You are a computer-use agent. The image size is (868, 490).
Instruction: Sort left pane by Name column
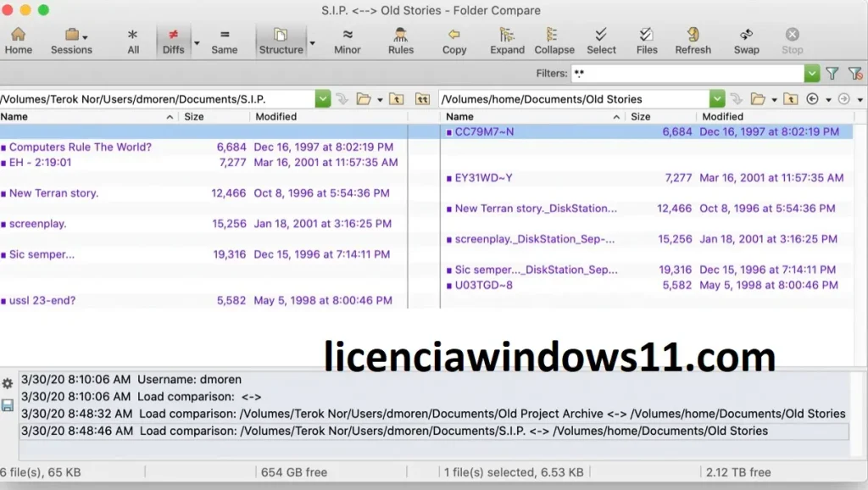[88, 117]
